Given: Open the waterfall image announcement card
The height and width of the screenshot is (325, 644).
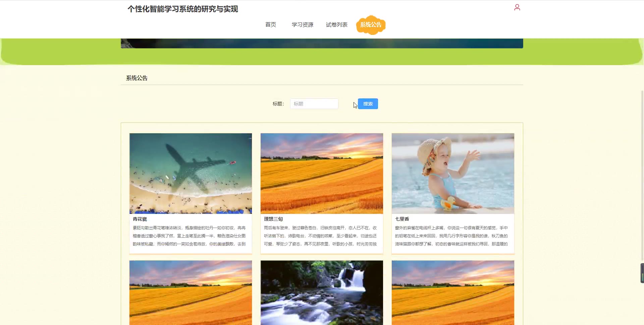Looking at the screenshot, I should (322, 292).
